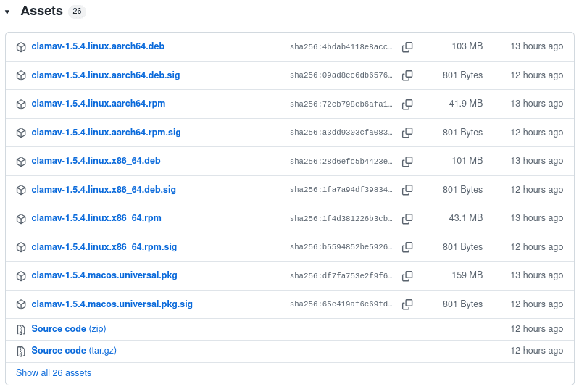This screenshot has width=579, height=392.
Task: Click package icon beside macos.universal.pkg.sig
Action: pyautogui.click(x=21, y=304)
